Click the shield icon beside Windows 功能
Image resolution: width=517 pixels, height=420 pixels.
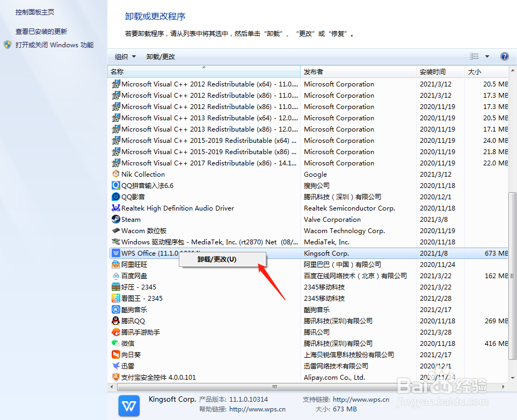coord(8,45)
